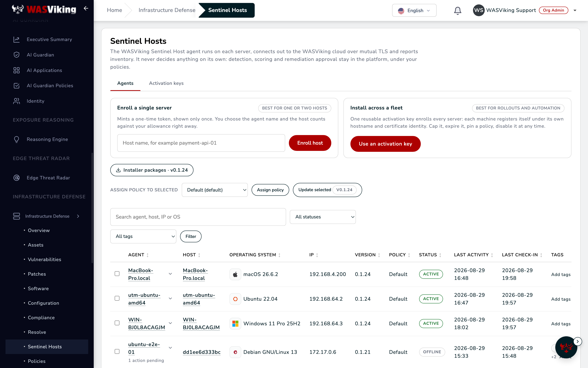Open the All statuses dropdown
Image resolution: width=588 pixels, height=368 pixels.
(x=323, y=217)
